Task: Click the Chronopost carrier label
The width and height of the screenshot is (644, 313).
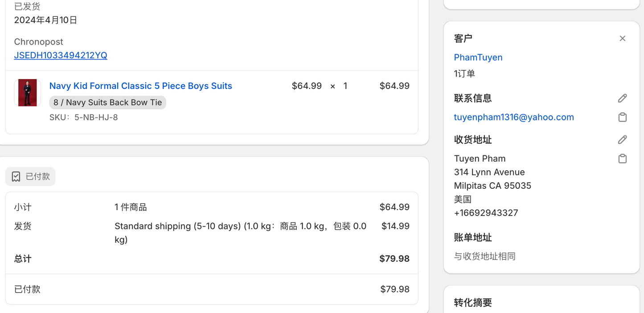Action: point(38,42)
